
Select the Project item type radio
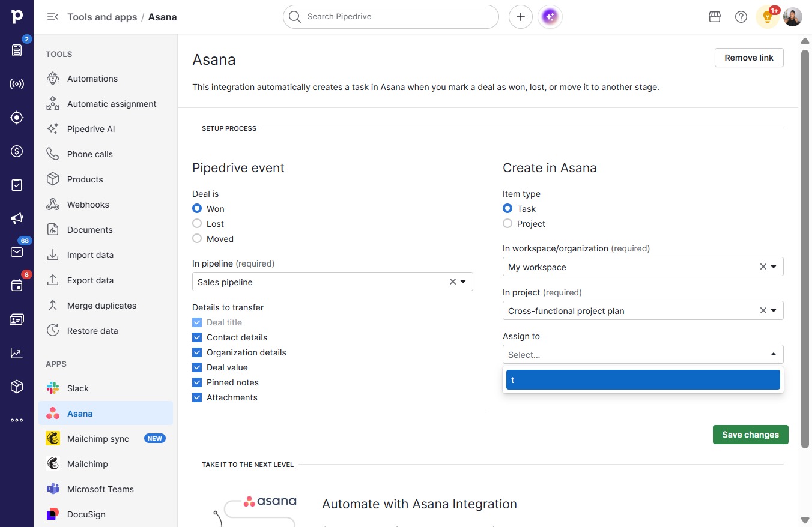pyautogui.click(x=507, y=224)
